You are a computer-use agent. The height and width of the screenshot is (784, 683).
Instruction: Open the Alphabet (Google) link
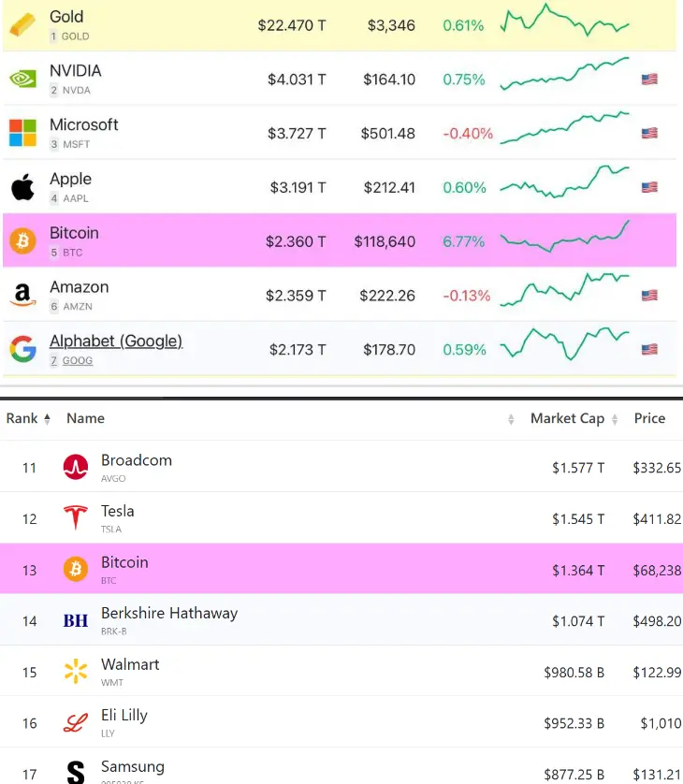pyautogui.click(x=116, y=341)
